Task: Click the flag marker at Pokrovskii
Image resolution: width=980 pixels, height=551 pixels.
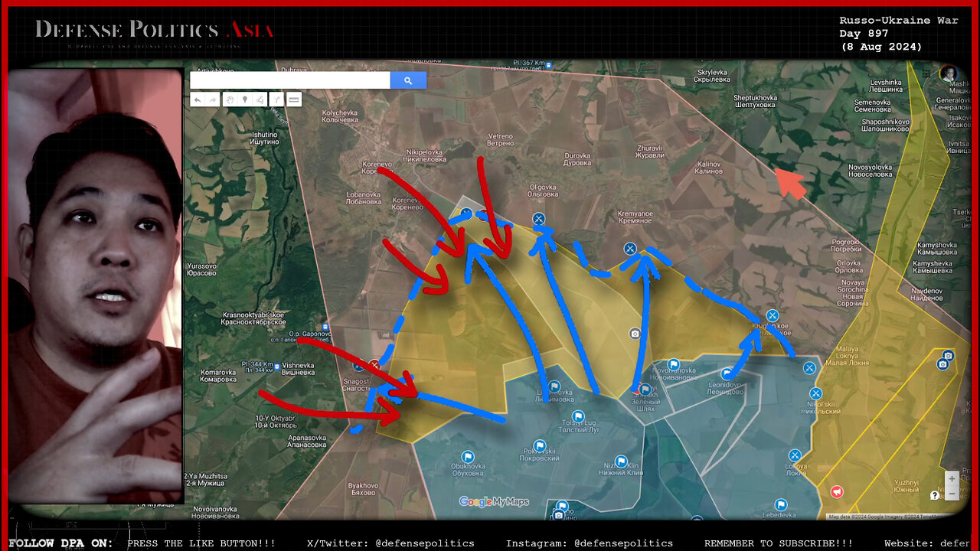Action: [539, 445]
